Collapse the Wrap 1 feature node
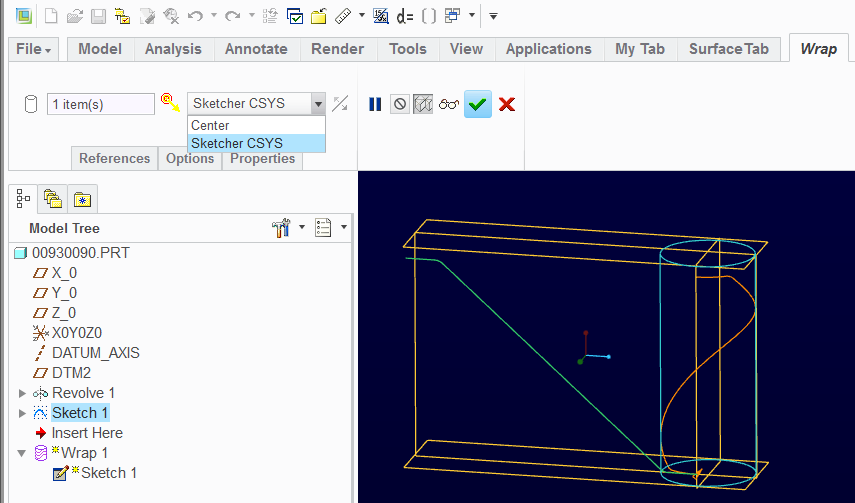 [x=22, y=453]
